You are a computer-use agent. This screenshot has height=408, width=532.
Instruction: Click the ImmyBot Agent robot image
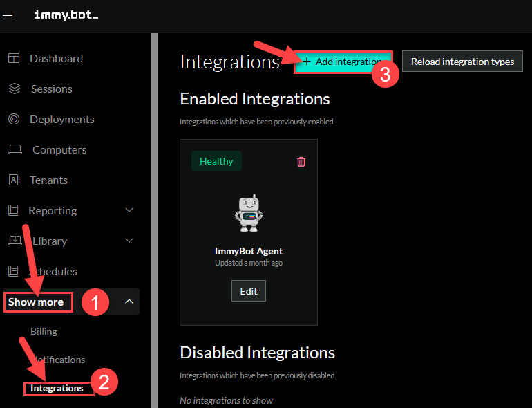coord(248,212)
